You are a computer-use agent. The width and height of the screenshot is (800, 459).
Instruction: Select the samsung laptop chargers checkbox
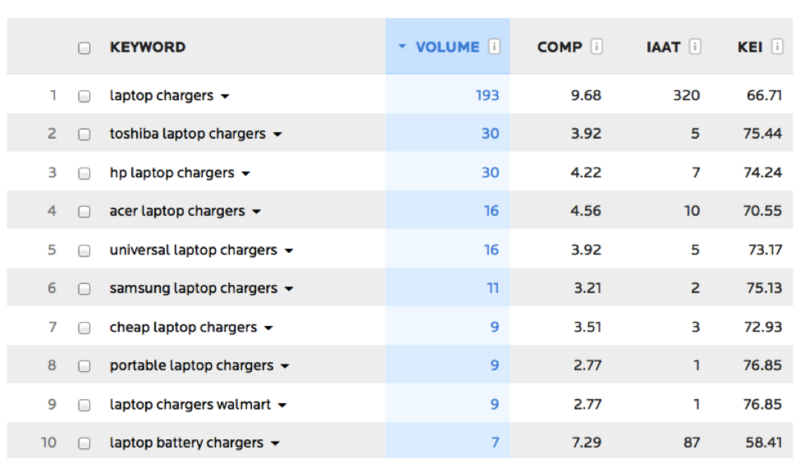pos(84,289)
